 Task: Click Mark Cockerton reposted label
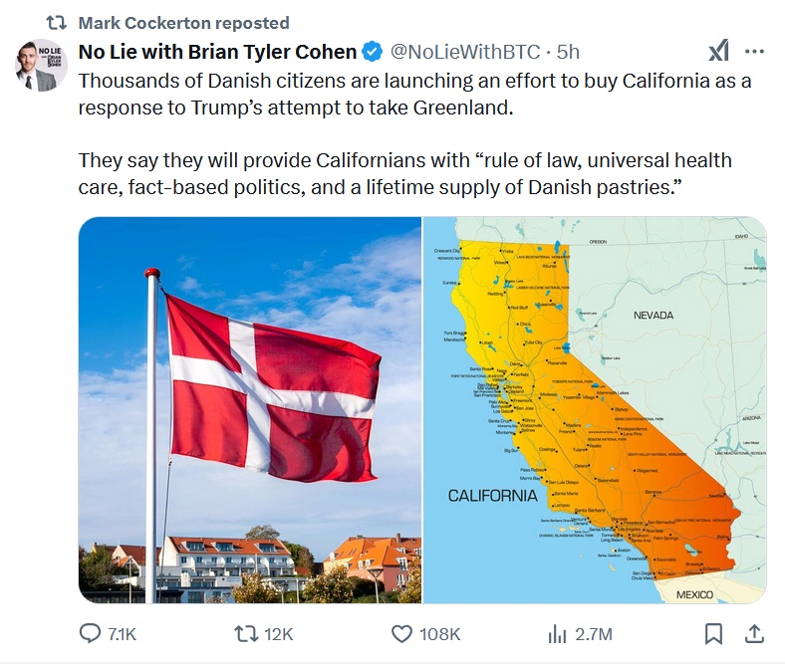pyautogui.click(x=183, y=23)
